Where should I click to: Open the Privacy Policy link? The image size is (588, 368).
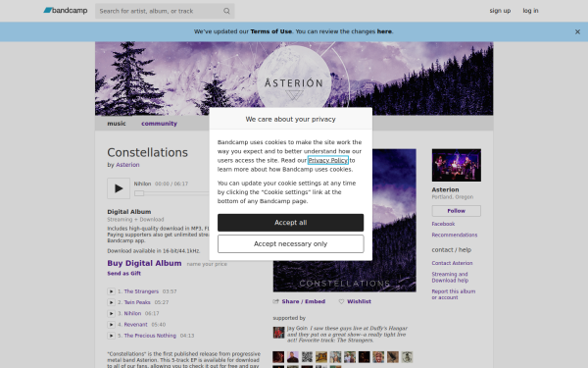[x=328, y=160]
